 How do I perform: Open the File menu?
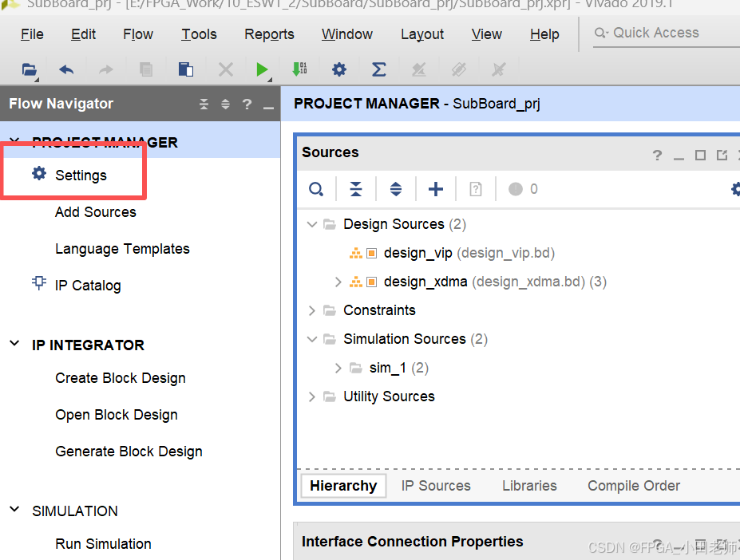32,34
